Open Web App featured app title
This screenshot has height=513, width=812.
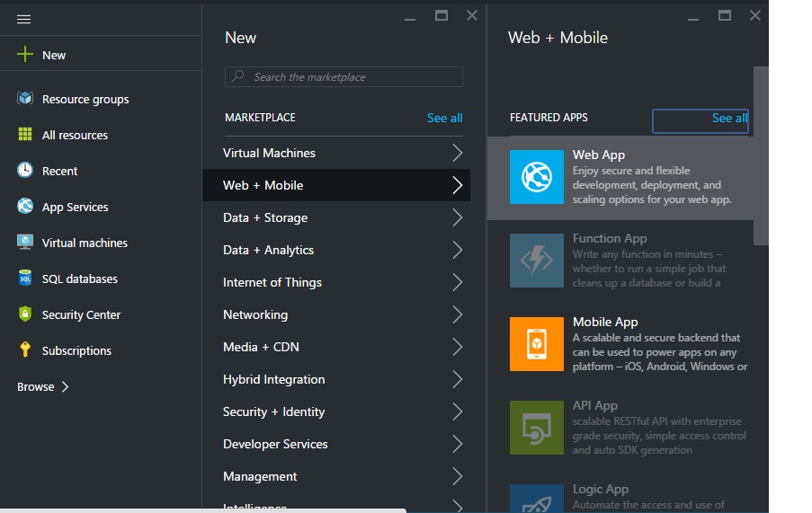click(599, 155)
